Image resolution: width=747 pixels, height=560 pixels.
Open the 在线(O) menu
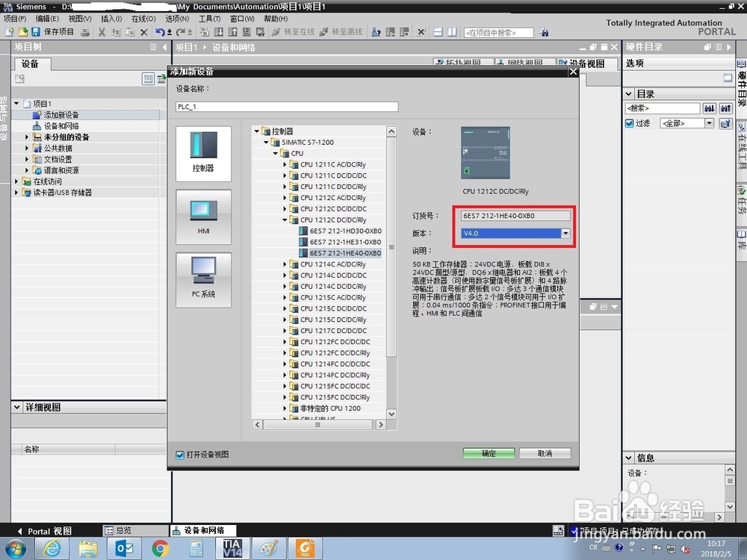click(143, 19)
